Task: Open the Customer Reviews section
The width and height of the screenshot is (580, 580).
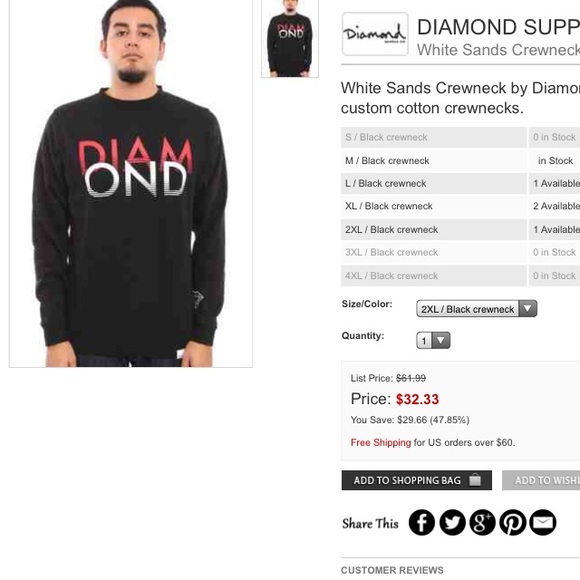Action: (x=392, y=570)
